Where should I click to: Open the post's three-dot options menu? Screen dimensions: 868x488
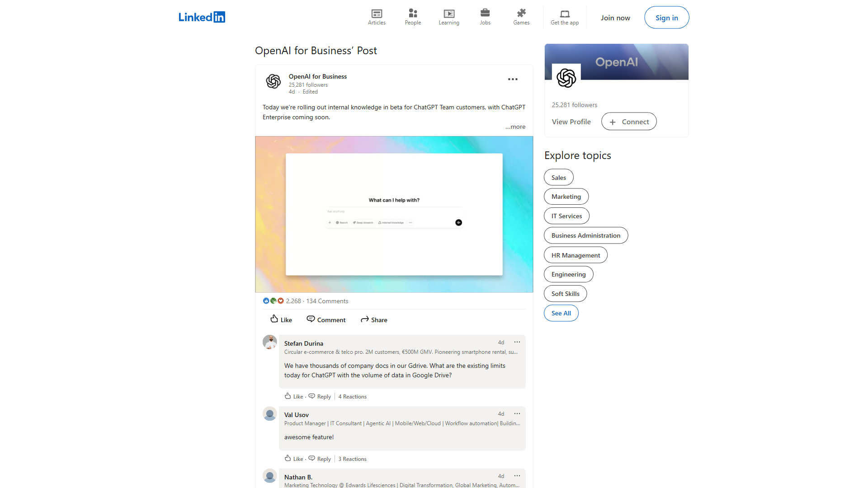[513, 79]
